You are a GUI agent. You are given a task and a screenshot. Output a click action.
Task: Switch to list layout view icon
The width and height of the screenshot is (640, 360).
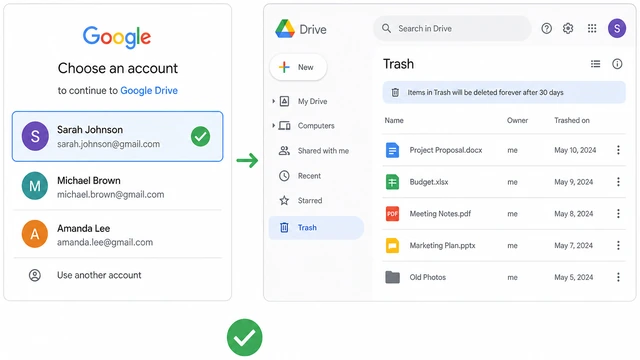[596, 64]
